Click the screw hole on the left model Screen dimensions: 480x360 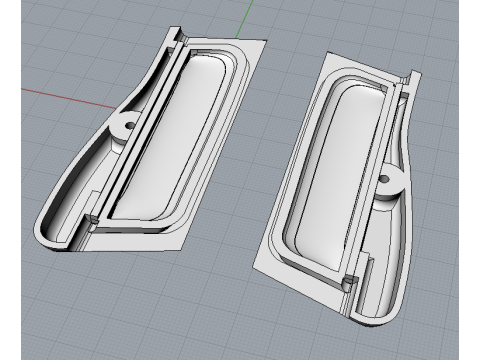pos(130,126)
